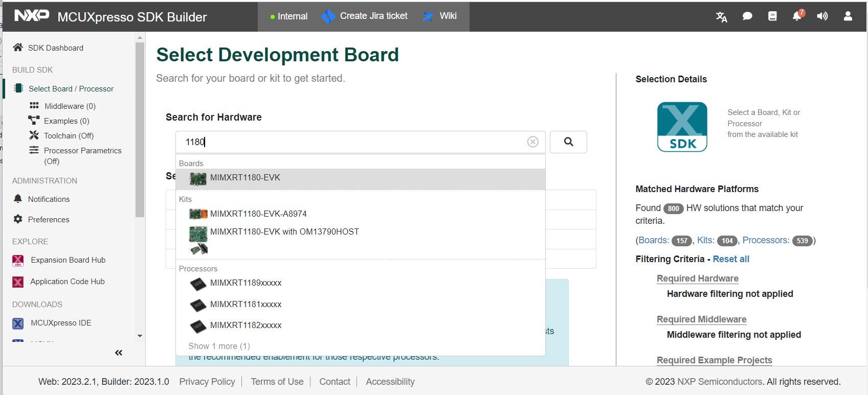Click the Preferences gear icon

pos(18,219)
